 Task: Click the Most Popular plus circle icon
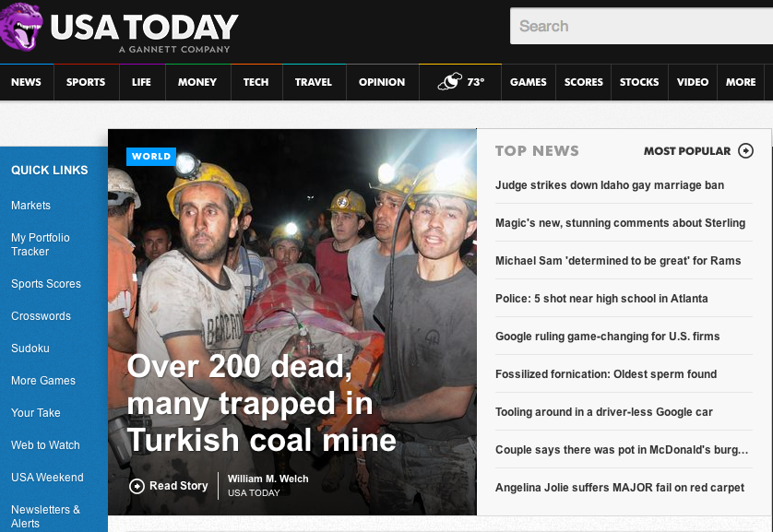(x=745, y=151)
